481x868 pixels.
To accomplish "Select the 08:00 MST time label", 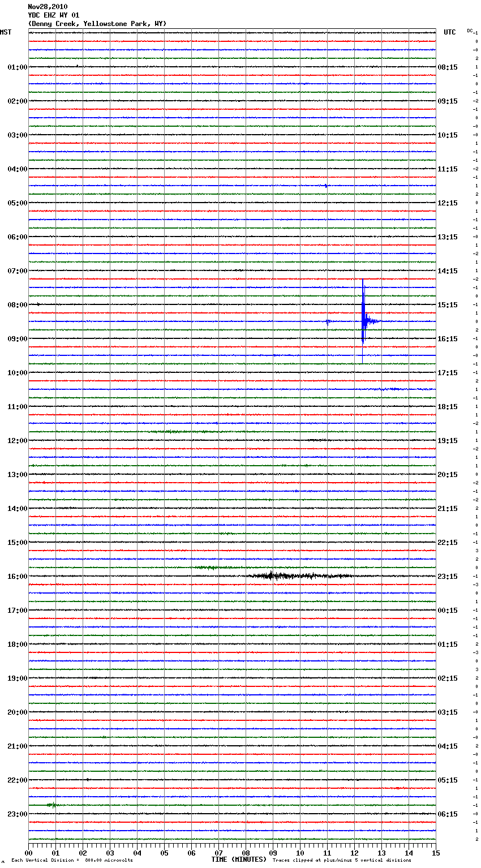I will click(x=18, y=305).
